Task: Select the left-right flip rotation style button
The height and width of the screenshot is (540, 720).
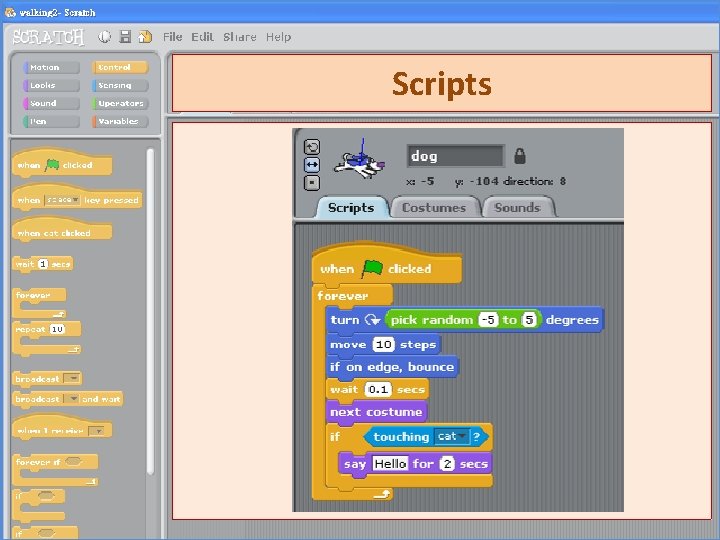Action: (312, 165)
